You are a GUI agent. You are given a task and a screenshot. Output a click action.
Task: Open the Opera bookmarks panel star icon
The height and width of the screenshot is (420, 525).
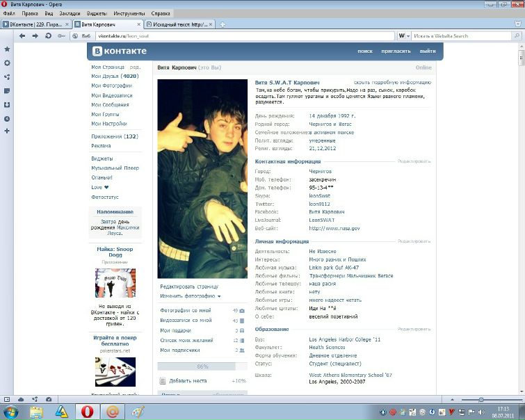tap(7, 49)
